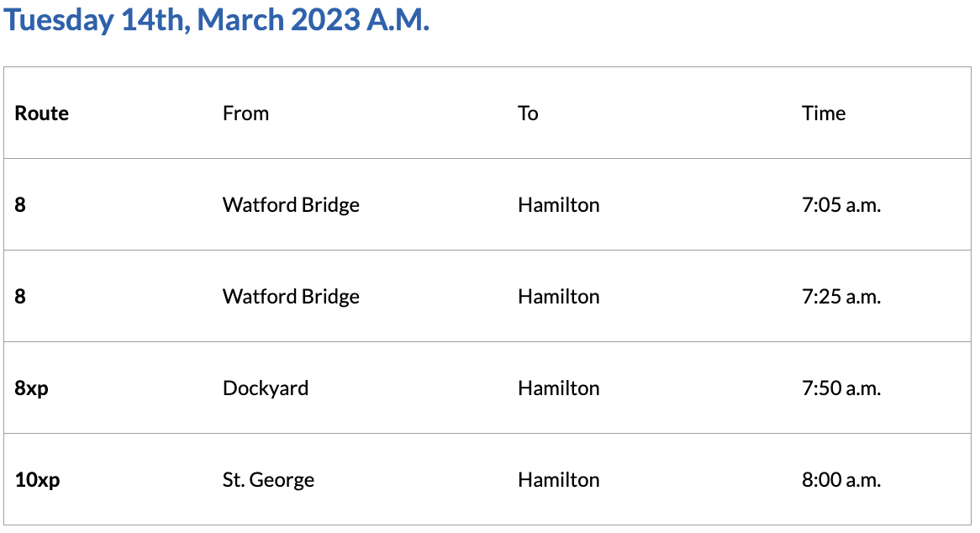Click the 10xp route cell

[37, 480]
